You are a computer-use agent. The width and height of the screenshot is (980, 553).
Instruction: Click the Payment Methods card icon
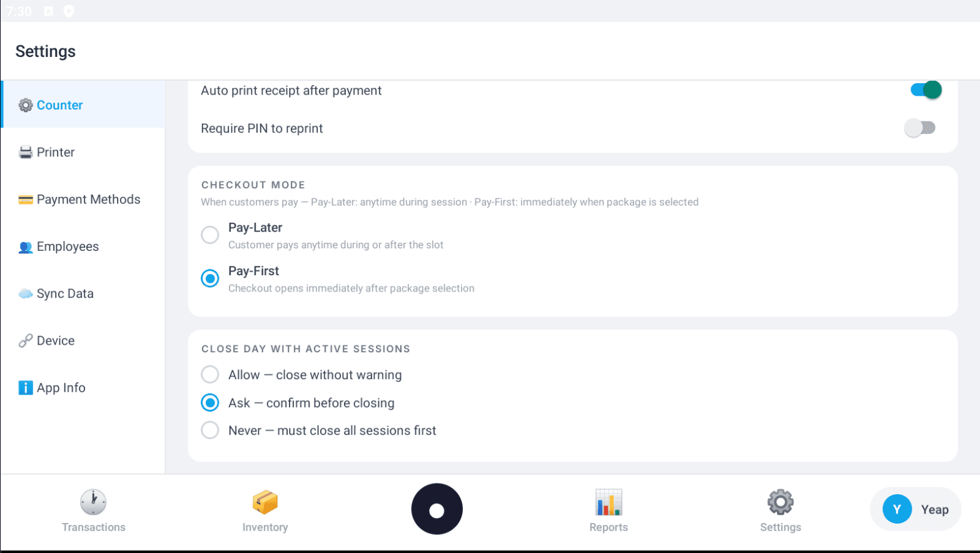click(x=26, y=200)
